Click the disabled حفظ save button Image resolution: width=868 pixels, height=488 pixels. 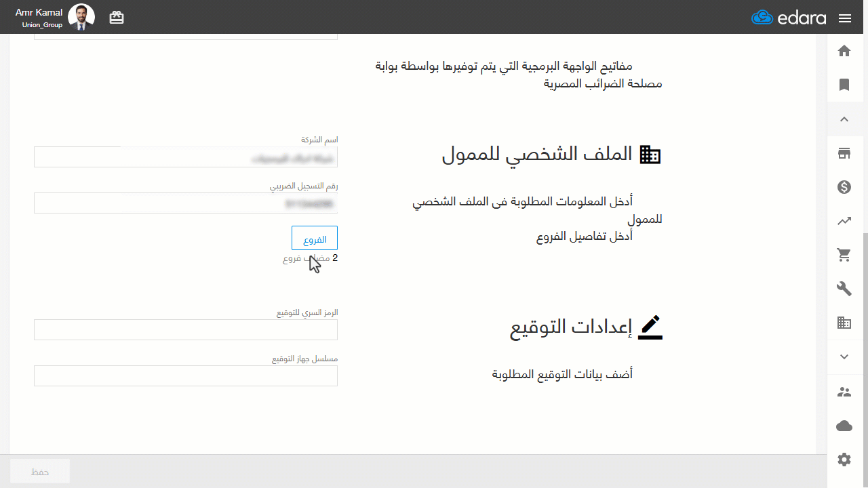[40, 472]
